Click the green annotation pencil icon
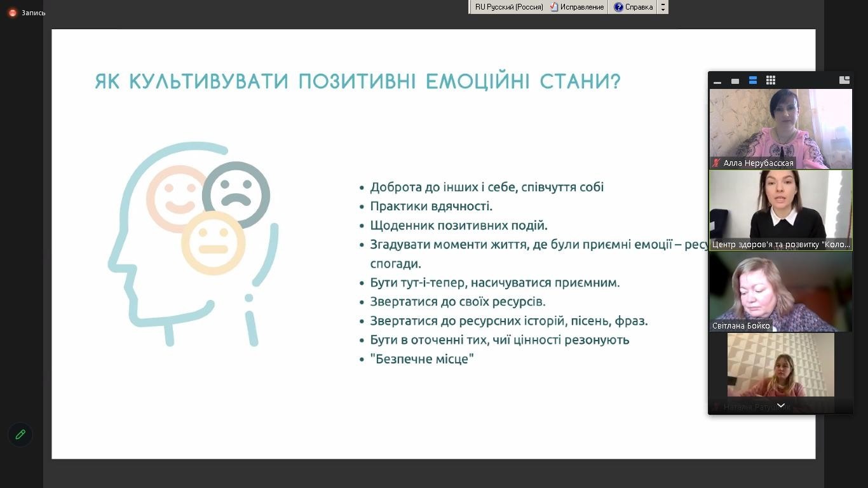Image resolution: width=868 pixels, height=488 pixels. (20, 435)
